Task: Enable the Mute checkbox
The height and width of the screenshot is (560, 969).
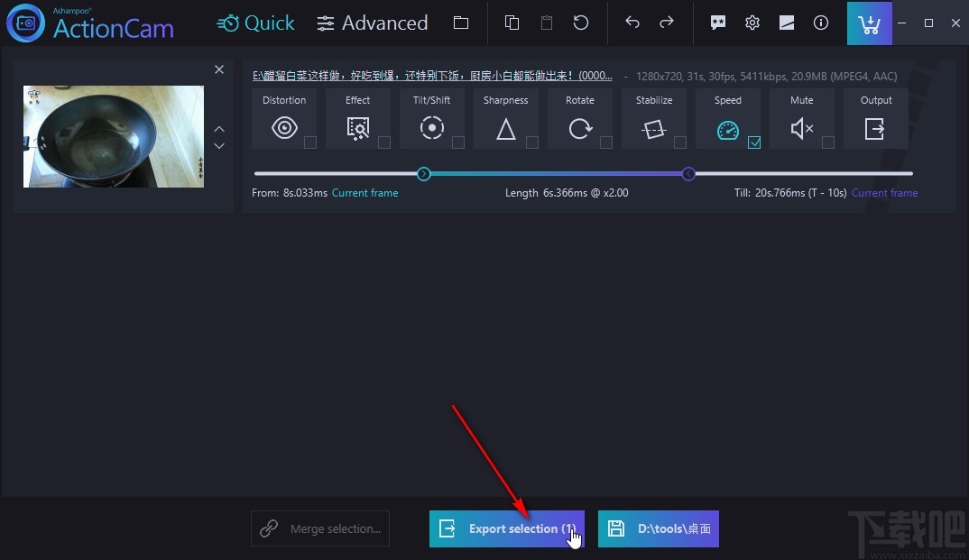Action: tap(828, 142)
